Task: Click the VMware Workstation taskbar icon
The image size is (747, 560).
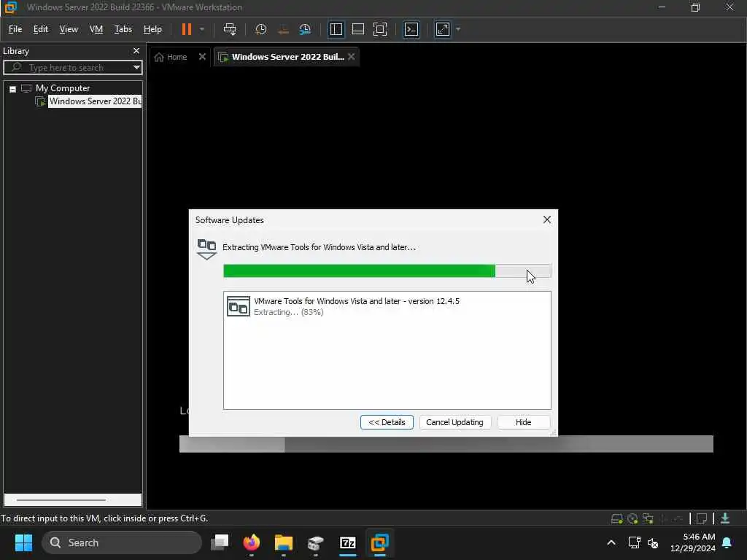Action: pos(379,542)
